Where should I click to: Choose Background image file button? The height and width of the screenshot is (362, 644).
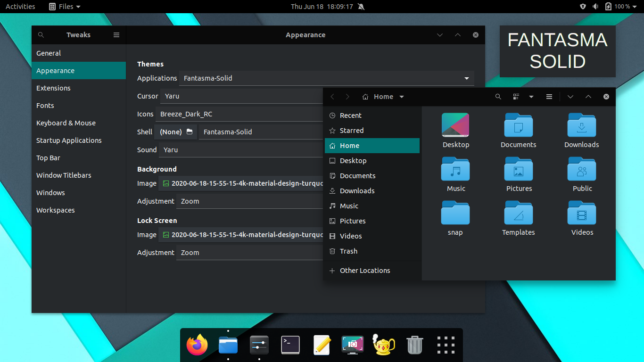[x=241, y=183]
